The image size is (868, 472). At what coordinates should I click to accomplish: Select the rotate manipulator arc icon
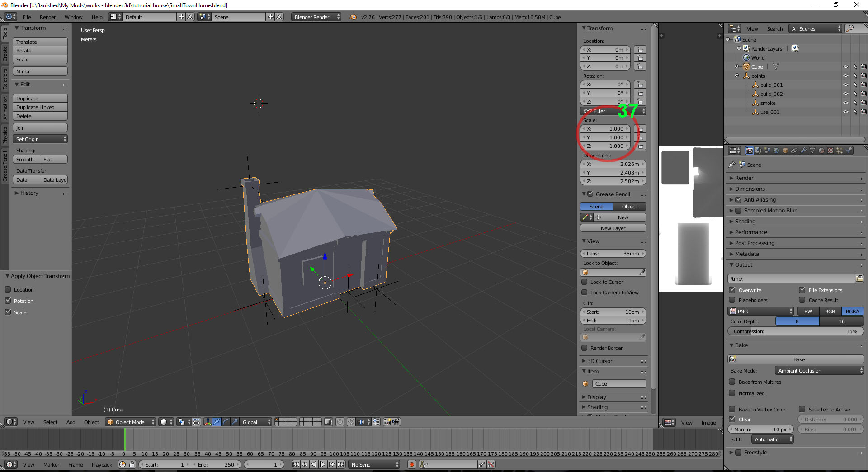226,422
